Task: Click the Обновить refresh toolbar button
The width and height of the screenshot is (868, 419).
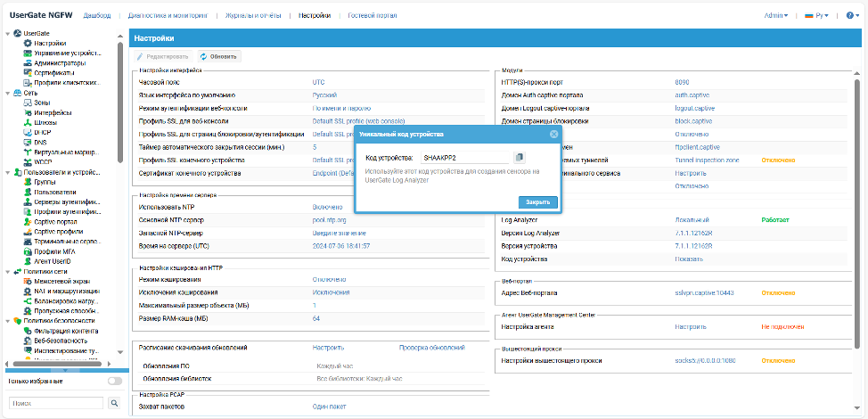Action: [x=218, y=56]
